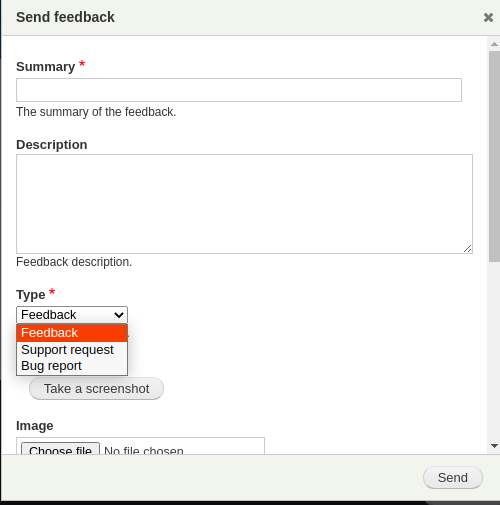Click the Image field label
The width and height of the screenshot is (500, 505).
(x=35, y=426)
